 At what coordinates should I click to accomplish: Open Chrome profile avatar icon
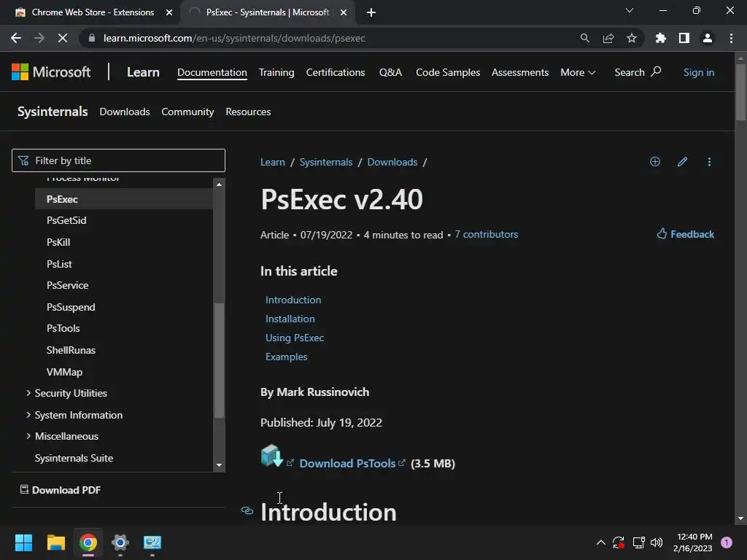click(708, 38)
